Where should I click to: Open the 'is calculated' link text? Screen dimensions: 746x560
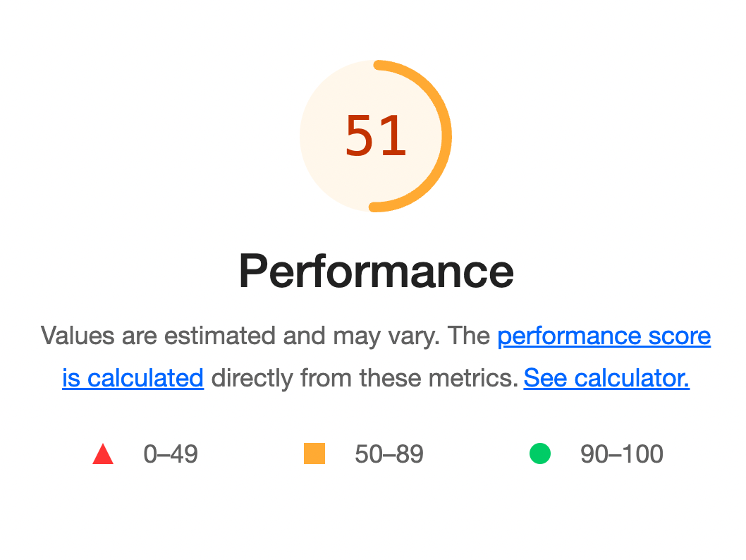pos(133,378)
